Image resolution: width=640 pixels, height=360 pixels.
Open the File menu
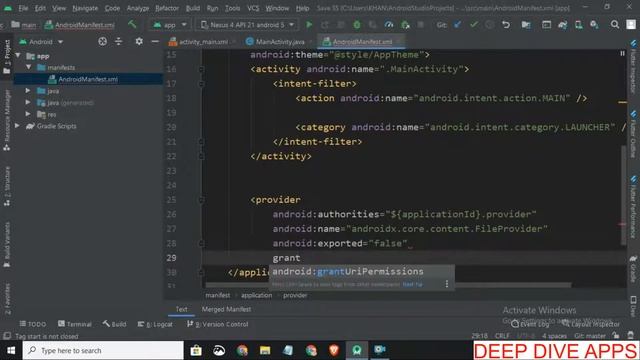pyautogui.click(x=23, y=8)
